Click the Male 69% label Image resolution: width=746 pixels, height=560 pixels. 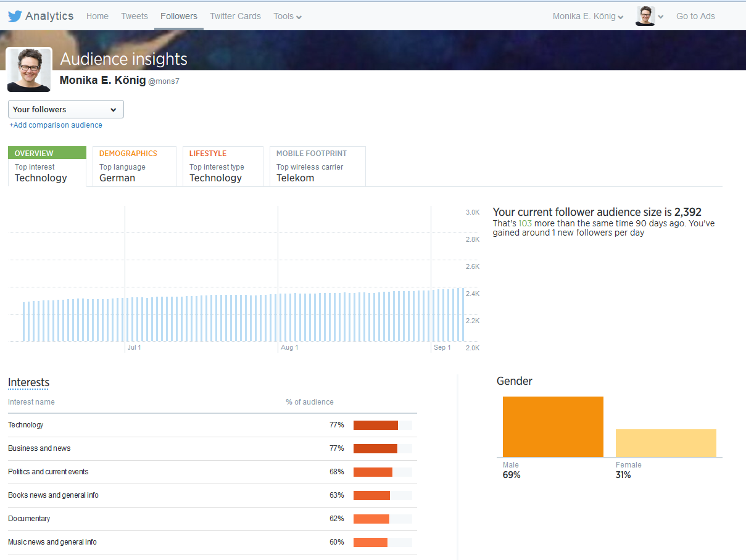[x=512, y=470]
